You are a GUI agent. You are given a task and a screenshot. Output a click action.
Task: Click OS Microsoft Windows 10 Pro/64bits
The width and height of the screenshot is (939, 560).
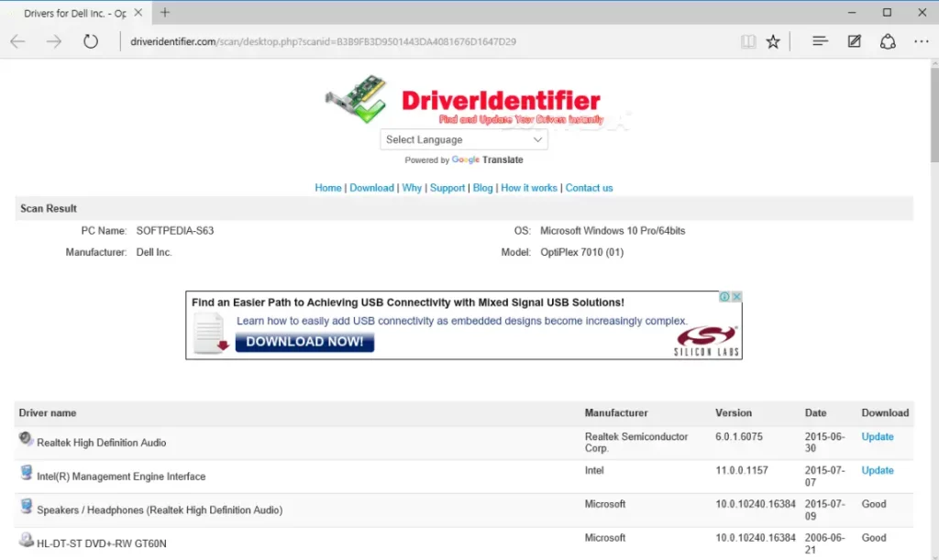point(613,231)
